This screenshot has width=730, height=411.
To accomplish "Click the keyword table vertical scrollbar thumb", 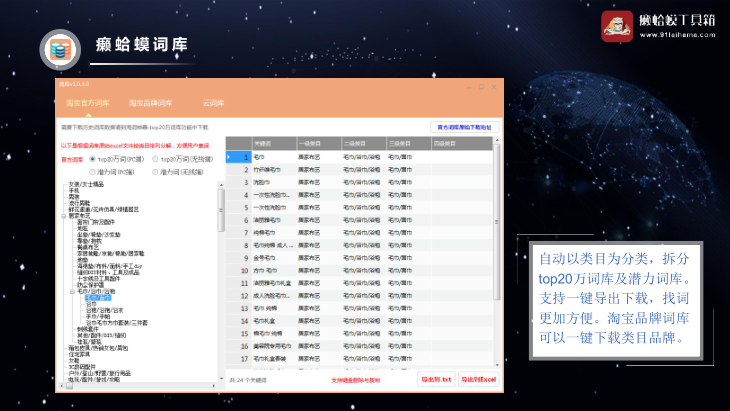I will (x=497, y=222).
